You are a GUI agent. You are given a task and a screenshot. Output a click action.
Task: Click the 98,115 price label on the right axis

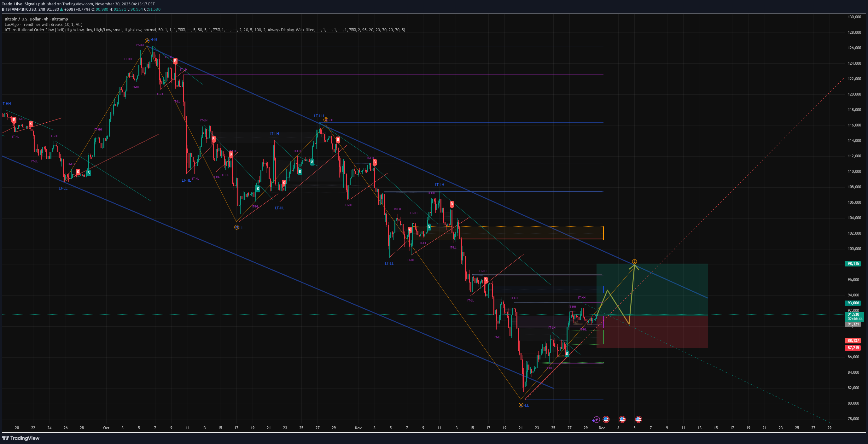point(853,264)
